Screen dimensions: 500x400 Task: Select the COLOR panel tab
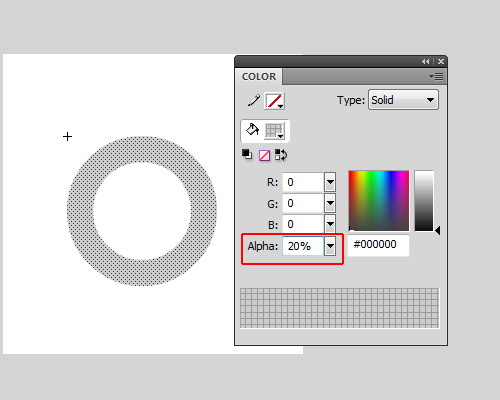tap(259, 77)
